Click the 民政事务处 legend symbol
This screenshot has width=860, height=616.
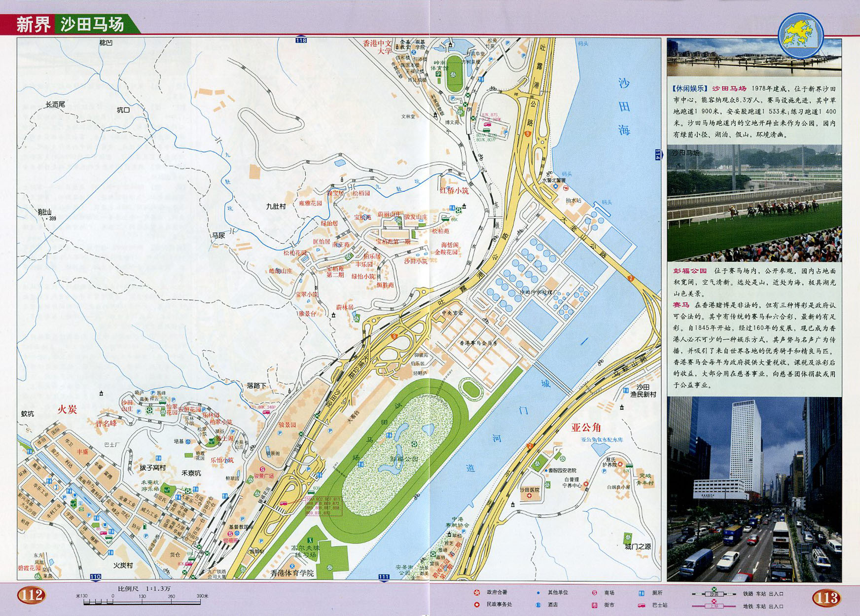(476, 605)
